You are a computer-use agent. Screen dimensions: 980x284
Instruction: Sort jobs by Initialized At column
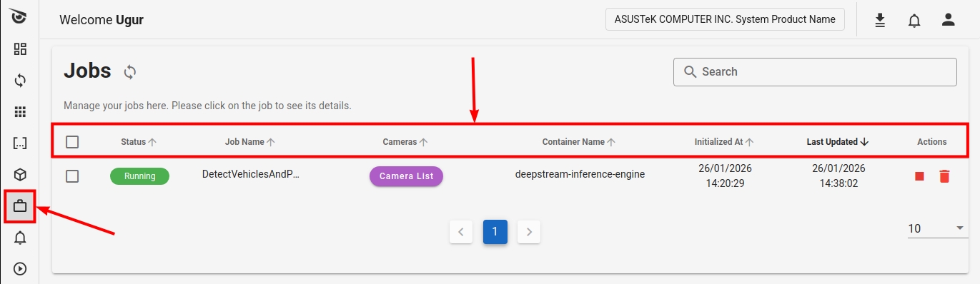pos(724,142)
